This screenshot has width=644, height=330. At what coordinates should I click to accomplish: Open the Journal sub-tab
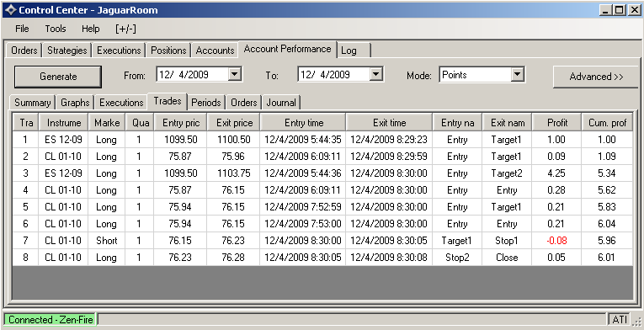(281, 103)
